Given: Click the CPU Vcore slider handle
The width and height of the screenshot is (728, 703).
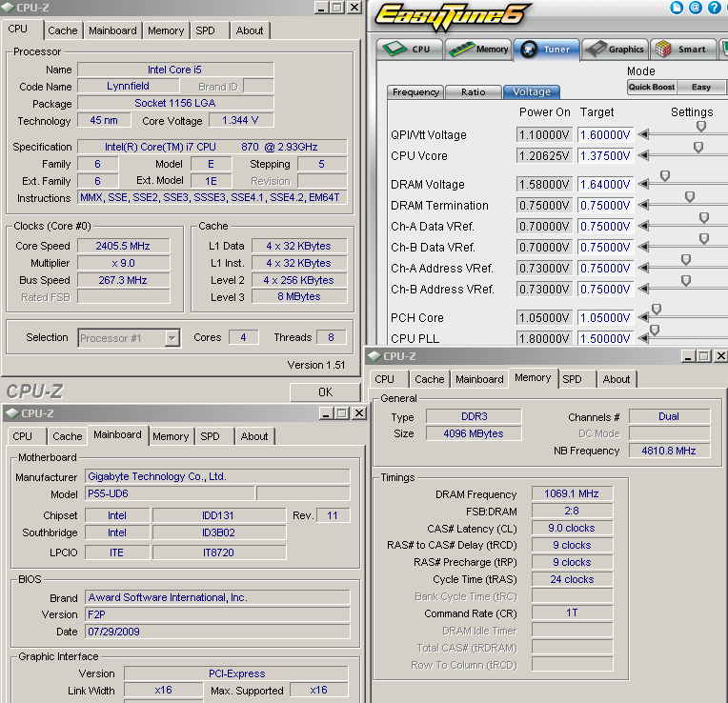Looking at the screenshot, I should pos(698,147).
